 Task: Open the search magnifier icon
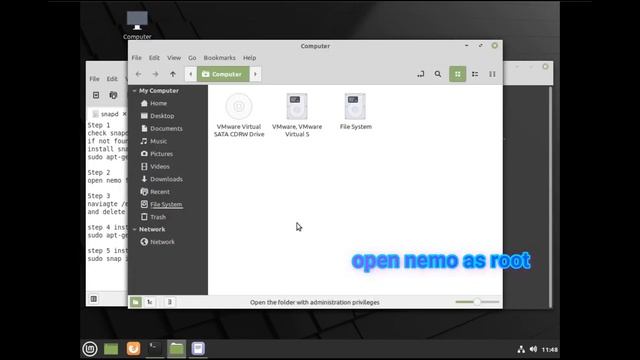pos(438,74)
